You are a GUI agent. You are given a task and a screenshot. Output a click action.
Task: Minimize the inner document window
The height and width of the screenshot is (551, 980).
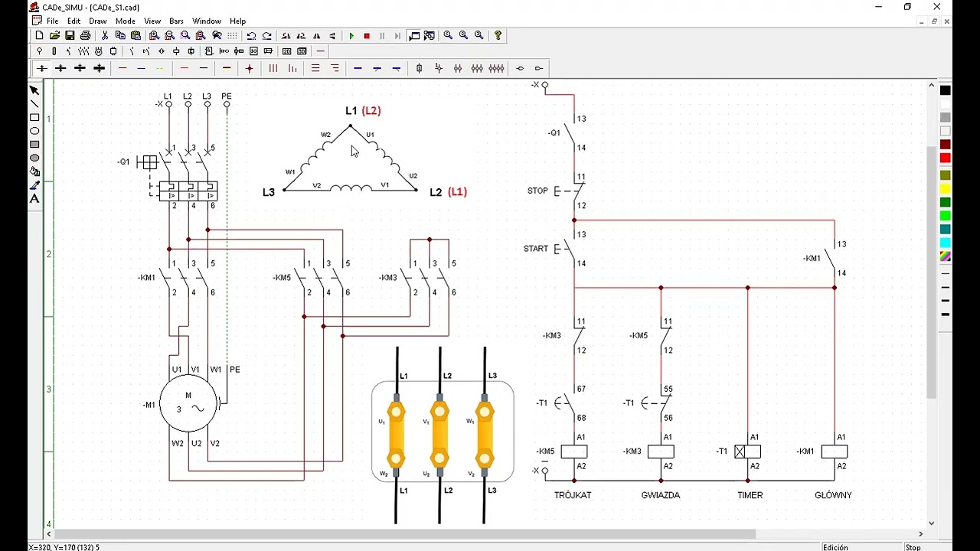(921, 21)
